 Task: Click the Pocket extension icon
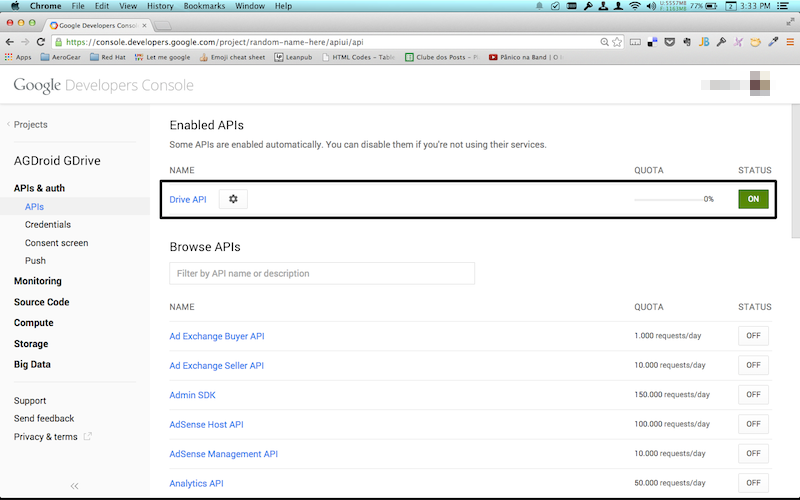coord(669,42)
